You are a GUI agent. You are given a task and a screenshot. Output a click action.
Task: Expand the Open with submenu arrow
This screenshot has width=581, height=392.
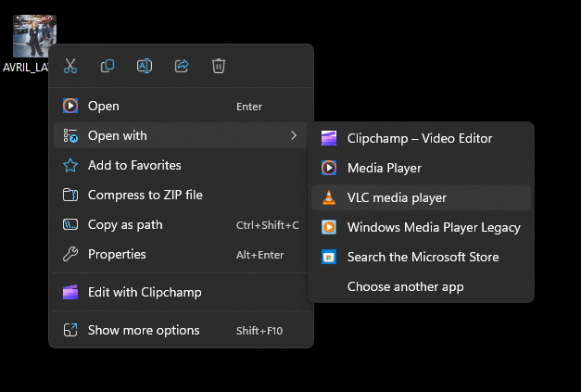coord(294,135)
